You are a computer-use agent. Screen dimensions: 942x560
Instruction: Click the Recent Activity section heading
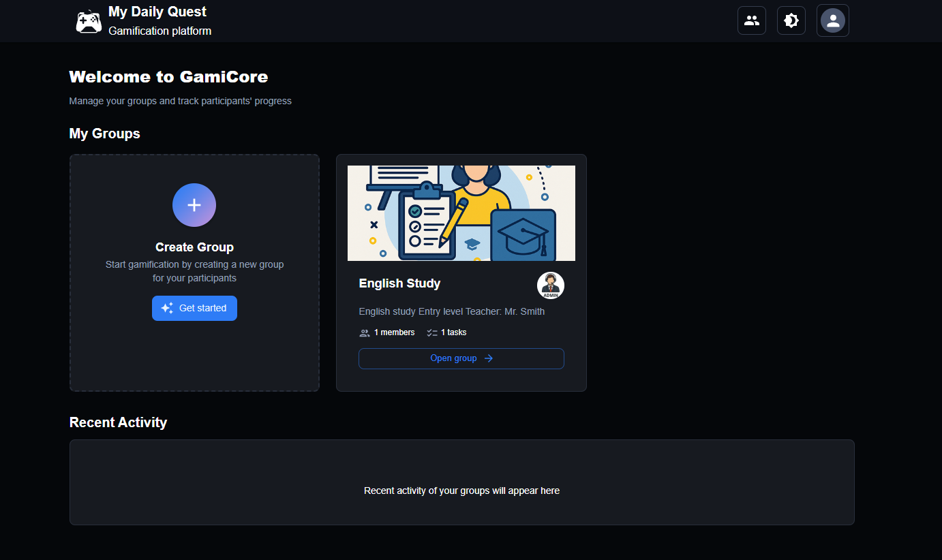click(x=118, y=422)
